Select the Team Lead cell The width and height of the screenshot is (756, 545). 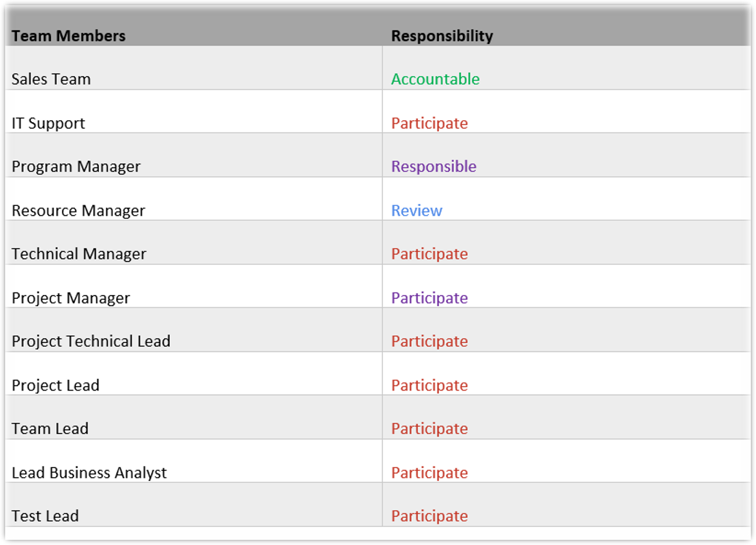click(50, 429)
